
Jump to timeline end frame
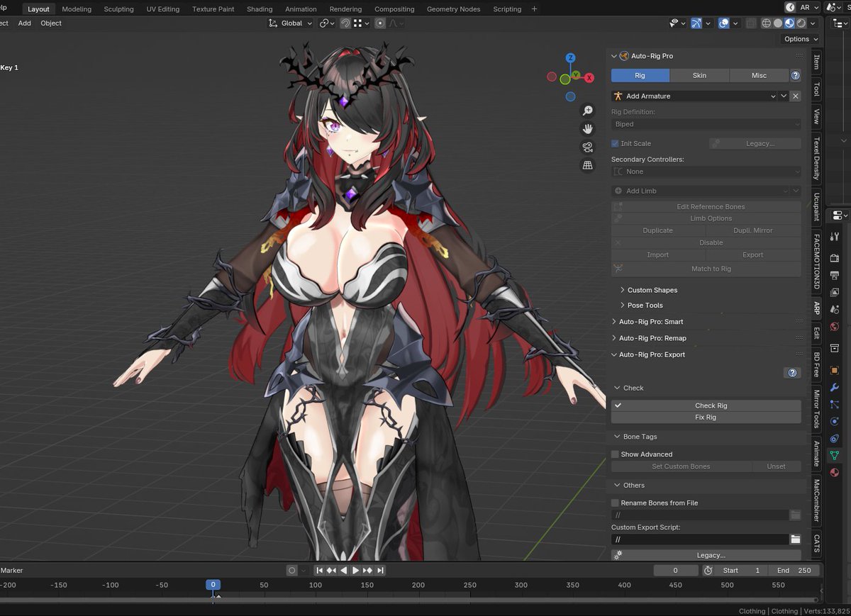[380, 570]
